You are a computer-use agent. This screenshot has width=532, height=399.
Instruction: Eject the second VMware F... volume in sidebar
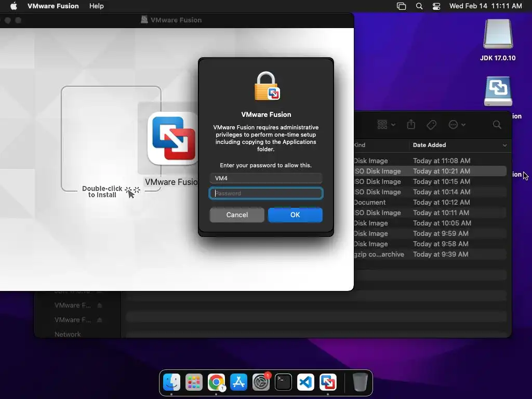click(x=99, y=320)
